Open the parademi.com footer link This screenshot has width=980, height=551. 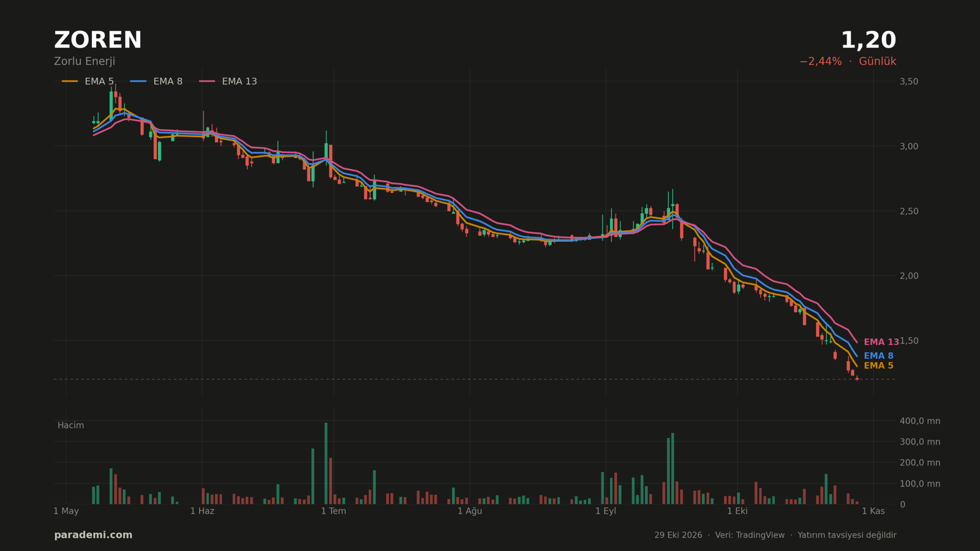click(x=93, y=535)
